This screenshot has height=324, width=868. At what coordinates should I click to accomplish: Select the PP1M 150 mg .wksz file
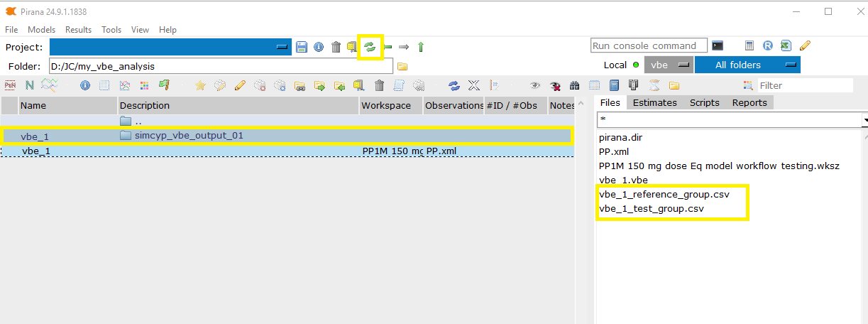coord(719,166)
